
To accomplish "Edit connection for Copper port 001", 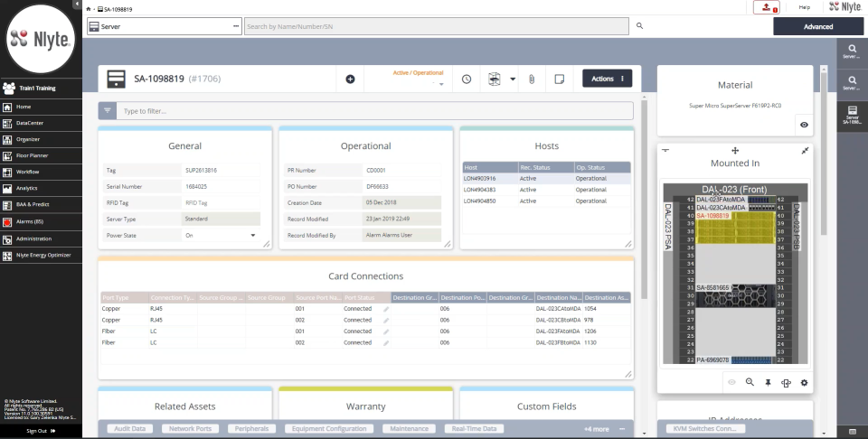I will pos(386,309).
